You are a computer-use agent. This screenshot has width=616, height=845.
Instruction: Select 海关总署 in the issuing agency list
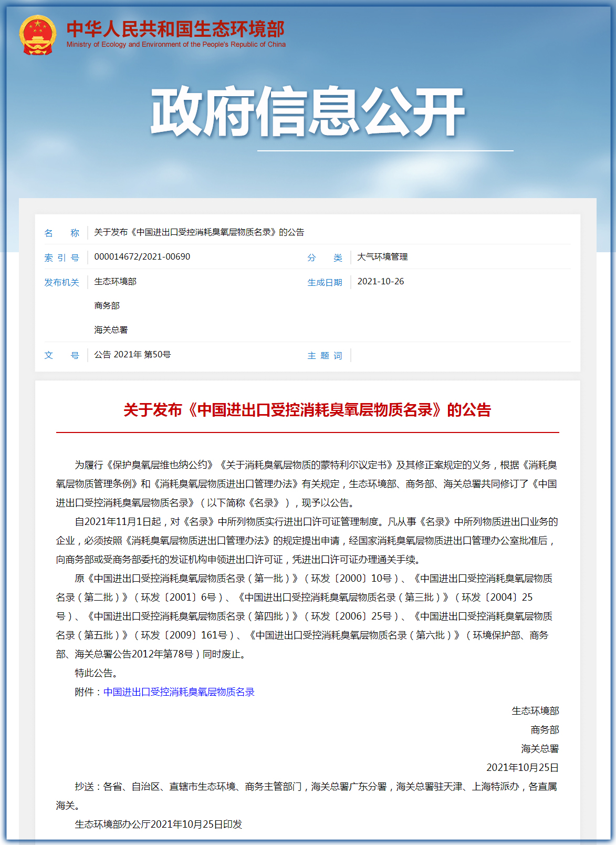[x=111, y=330]
